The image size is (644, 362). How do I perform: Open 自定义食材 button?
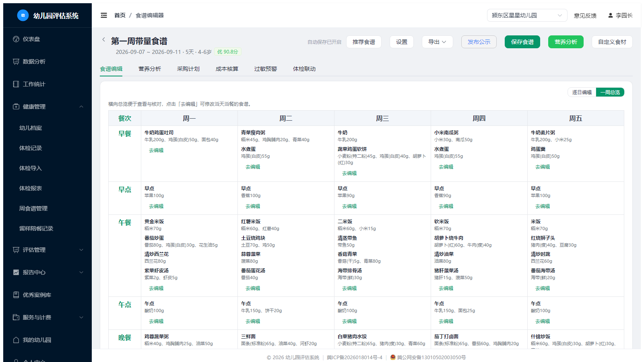pyautogui.click(x=612, y=42)
